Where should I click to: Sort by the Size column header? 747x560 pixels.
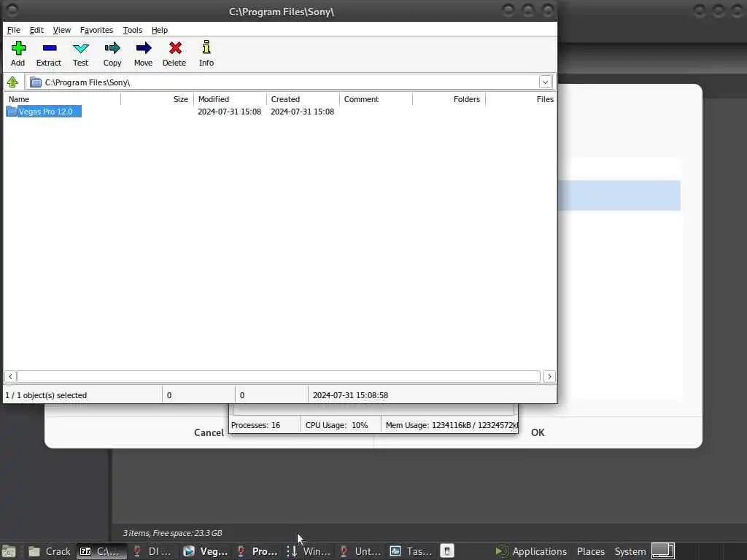click(x=158, y=99)
